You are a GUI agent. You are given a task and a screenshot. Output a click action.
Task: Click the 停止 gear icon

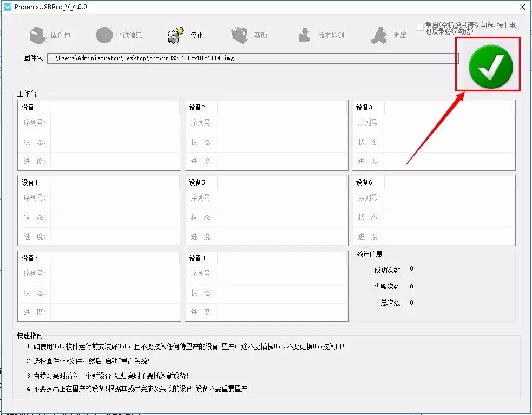[175, 35]
